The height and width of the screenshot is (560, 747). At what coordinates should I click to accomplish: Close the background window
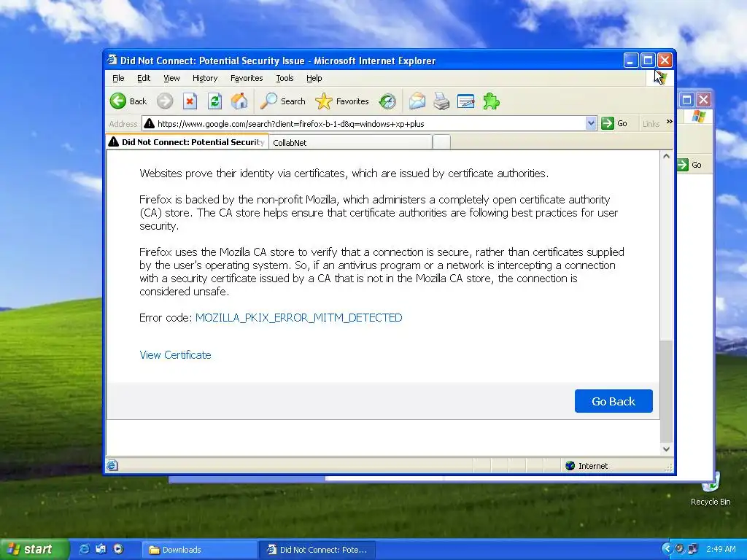coord(704,99)
